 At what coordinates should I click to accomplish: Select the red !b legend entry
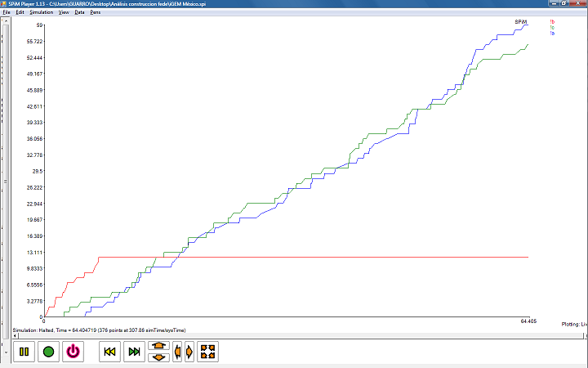coord(552,21)
